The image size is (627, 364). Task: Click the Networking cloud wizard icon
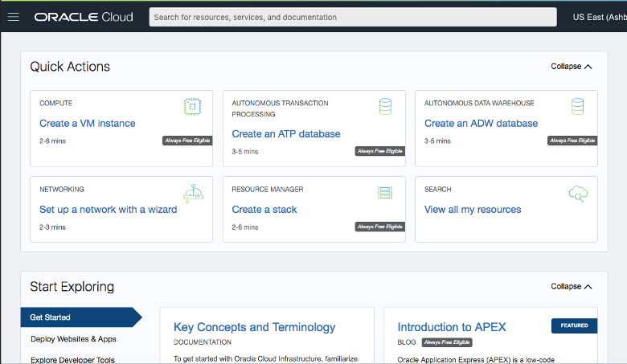click(x=193, y=193)
